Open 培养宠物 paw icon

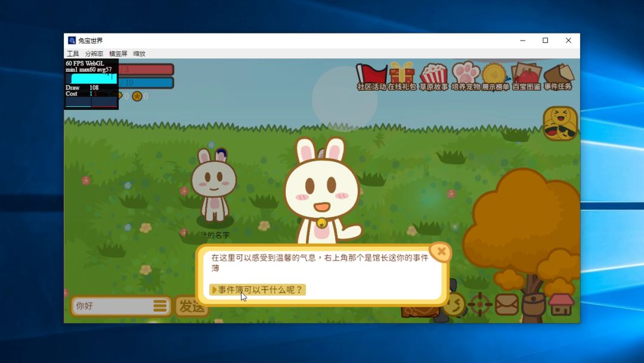point(465,76)
